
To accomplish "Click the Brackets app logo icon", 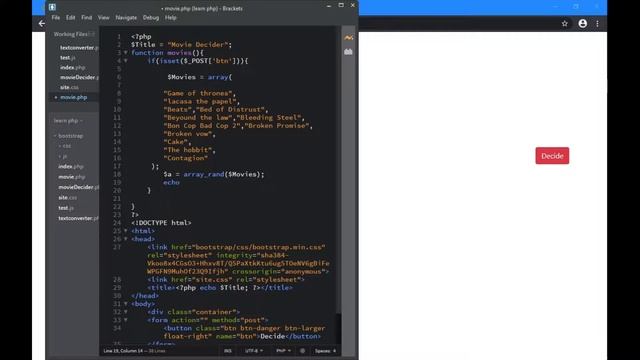I will click(52, 7).
